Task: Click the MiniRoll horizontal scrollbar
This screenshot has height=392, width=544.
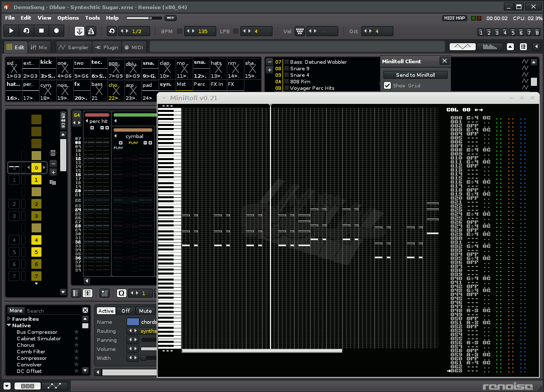Action: 262,351
